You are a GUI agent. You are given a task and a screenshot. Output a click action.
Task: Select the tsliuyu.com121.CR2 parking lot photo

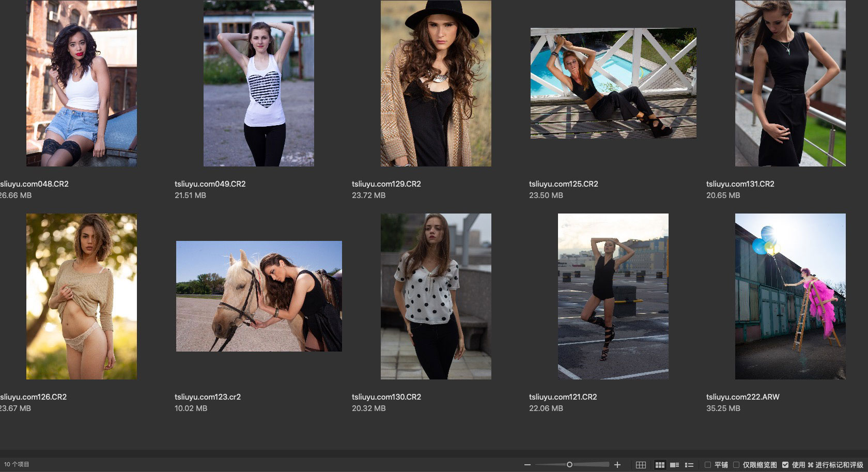[613, 296]
